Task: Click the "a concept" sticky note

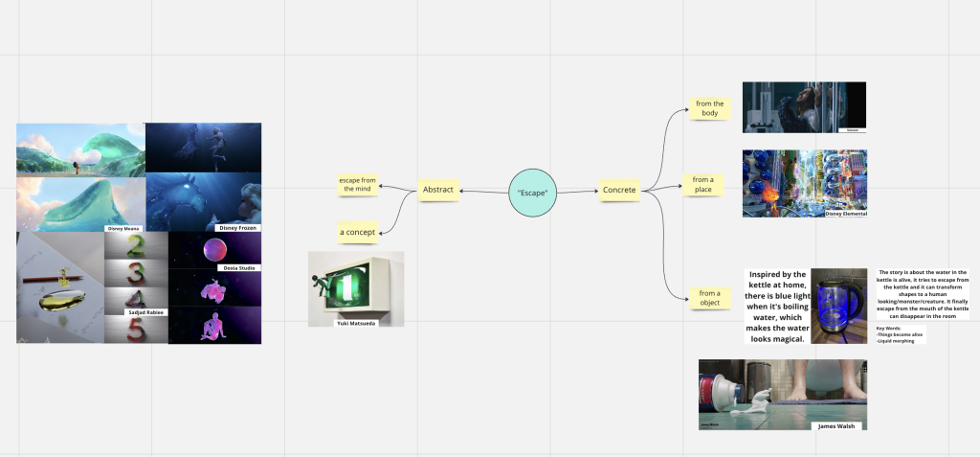Action: pyautogui.click(x=358, y=232)
